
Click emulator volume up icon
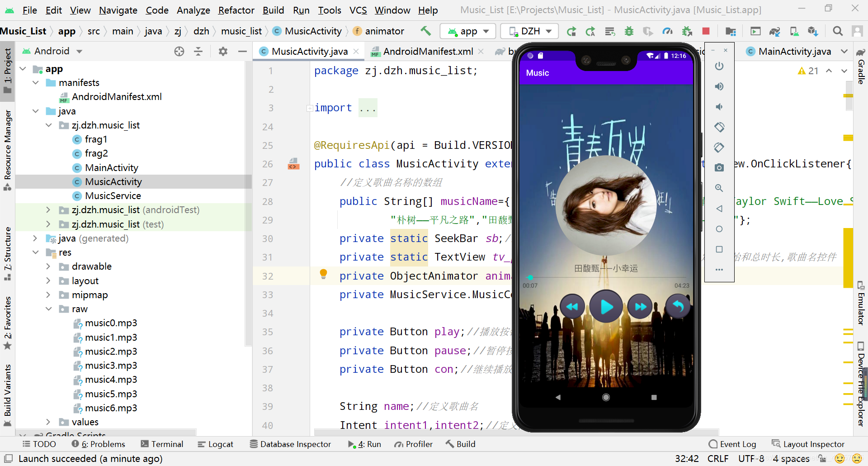(719, 86)
